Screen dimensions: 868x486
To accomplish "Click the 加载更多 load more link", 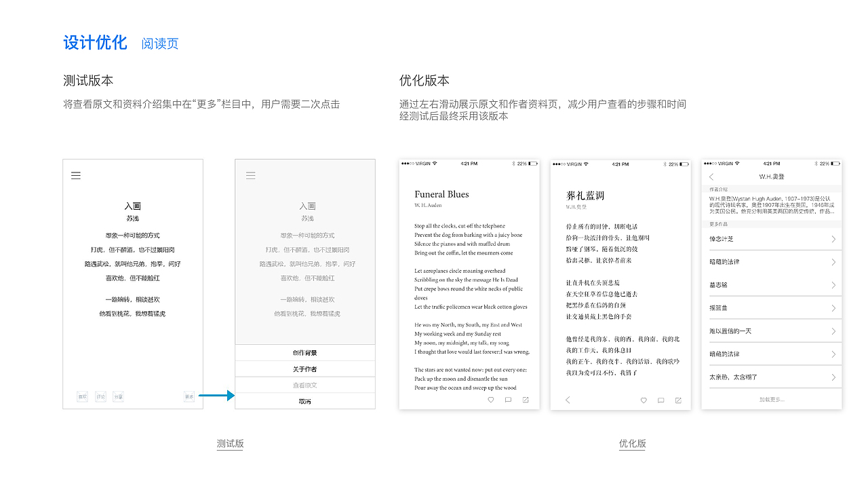I will (x=772, y=399).
